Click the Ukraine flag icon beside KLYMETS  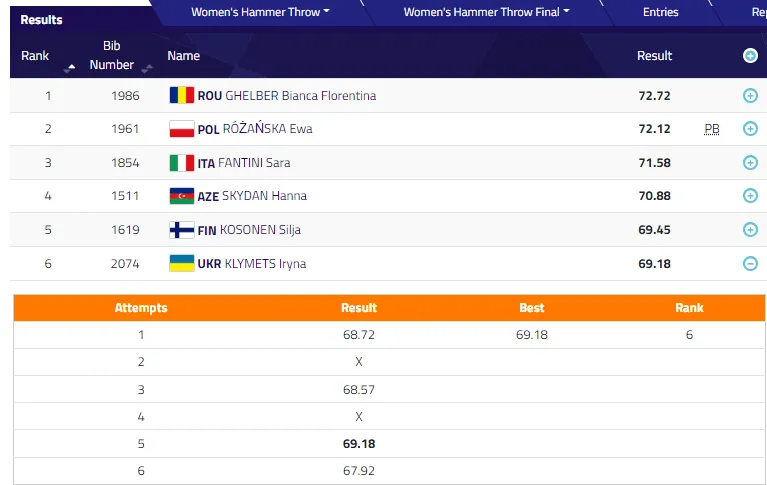(181, 264)
